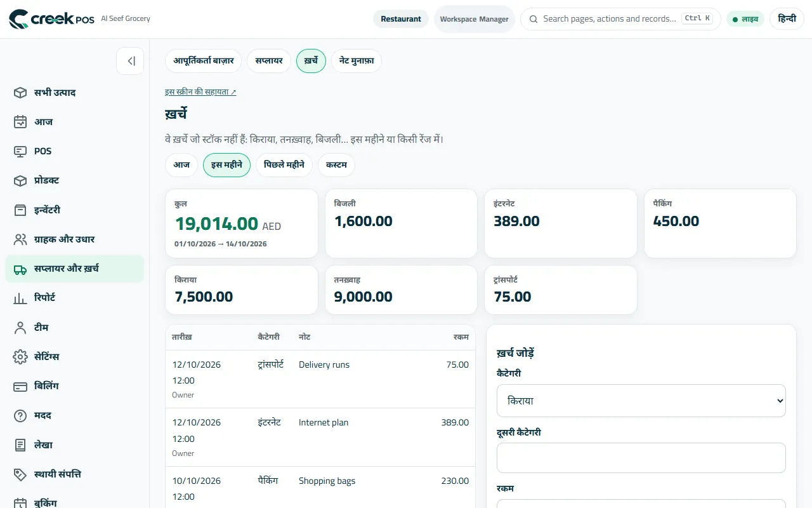The height and width of the screenshot is (508, 812).
Task: Open the कैटेगरी dropdown showing किराया
Action: coord(641,401)
